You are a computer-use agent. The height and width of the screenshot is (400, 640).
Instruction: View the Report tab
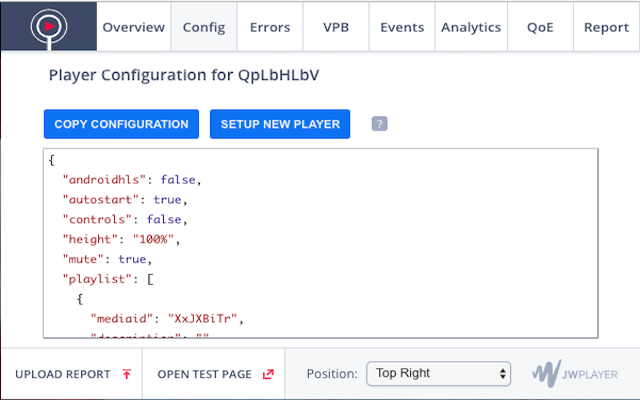[606, 27]
